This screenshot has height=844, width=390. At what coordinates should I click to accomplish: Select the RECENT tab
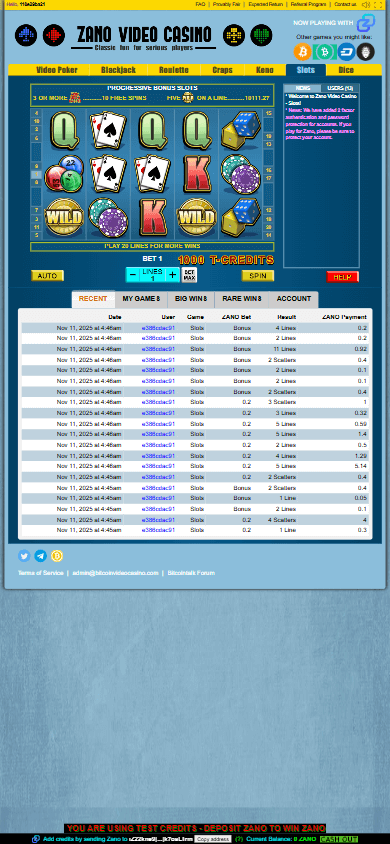[x=93, y=299]
